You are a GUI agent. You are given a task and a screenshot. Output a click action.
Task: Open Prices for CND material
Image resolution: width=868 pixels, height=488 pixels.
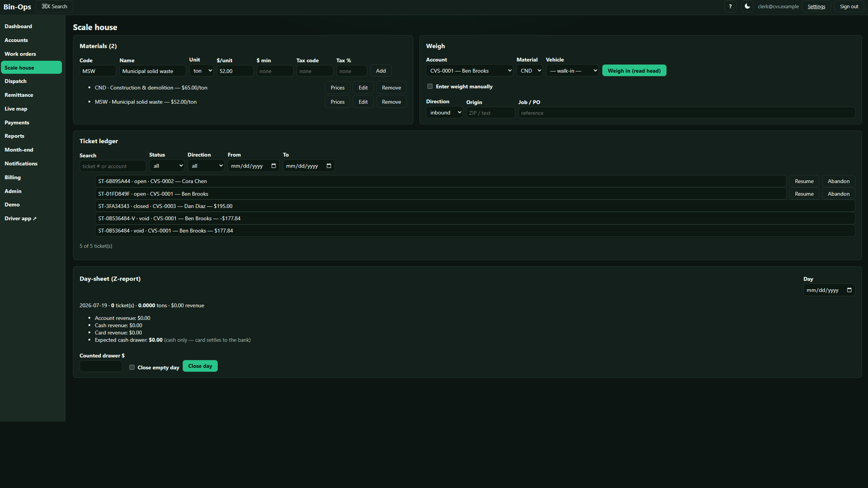337,88
